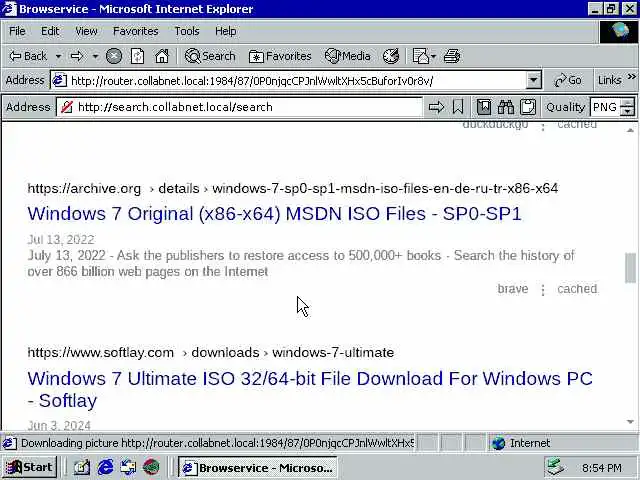Open Windows 7 Original MSDN ISO Files result

pos(274,214)
